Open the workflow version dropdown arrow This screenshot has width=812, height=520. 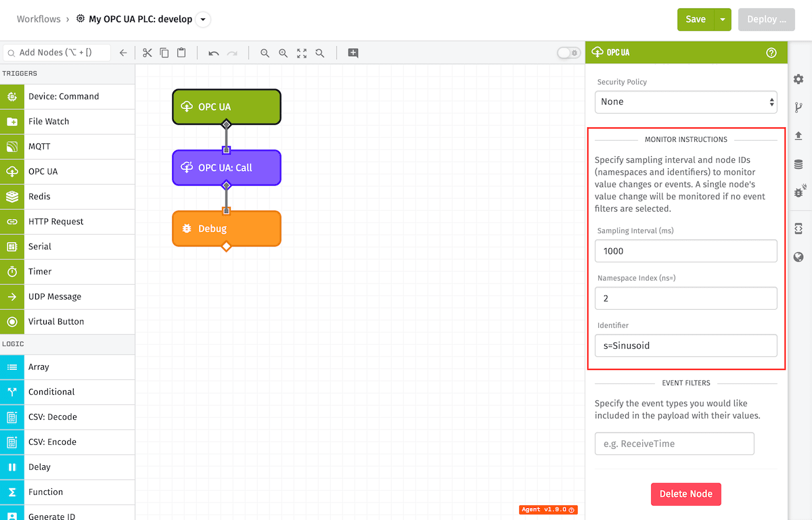[x=203, y=20]
